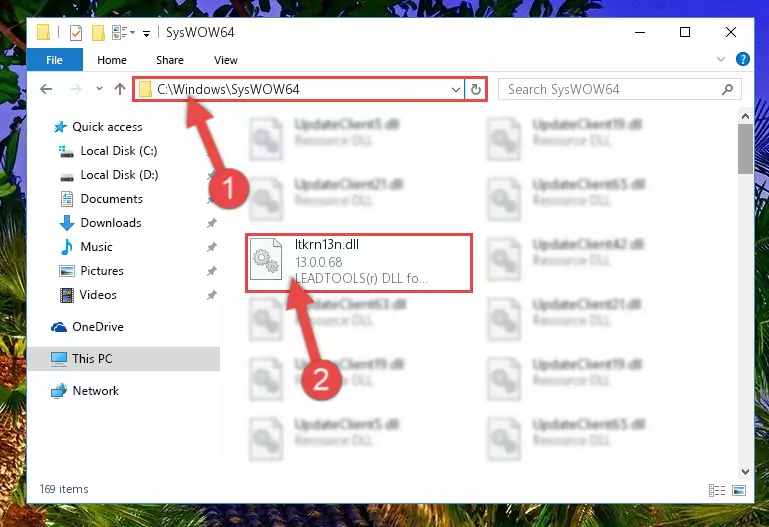Refresh the SysWOW64 folder view

point(476,89)
